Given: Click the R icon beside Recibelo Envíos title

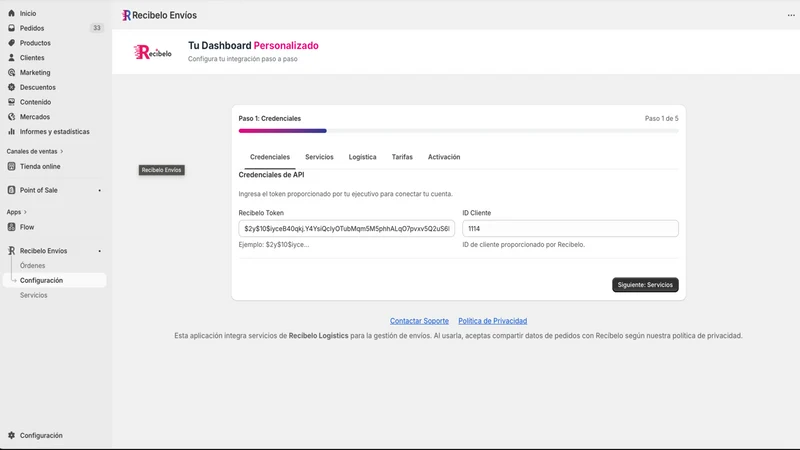Looking at the screenshot, I should (126, 15).
